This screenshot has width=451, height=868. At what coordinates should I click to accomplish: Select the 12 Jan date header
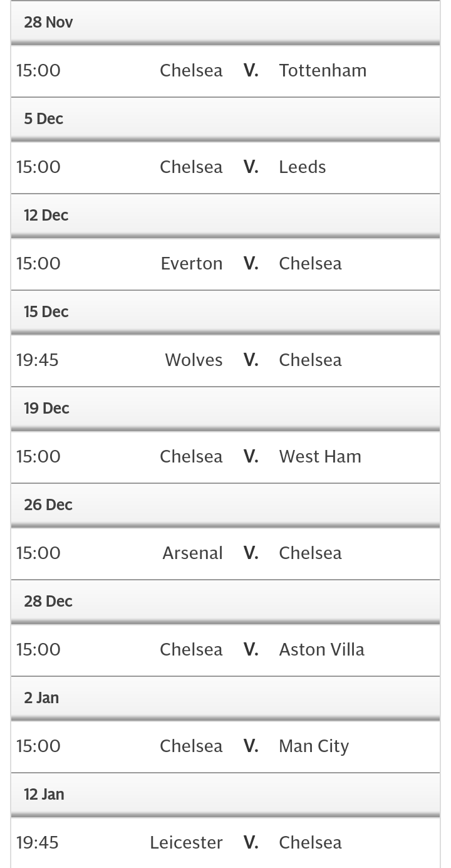[x=44, y=795]
